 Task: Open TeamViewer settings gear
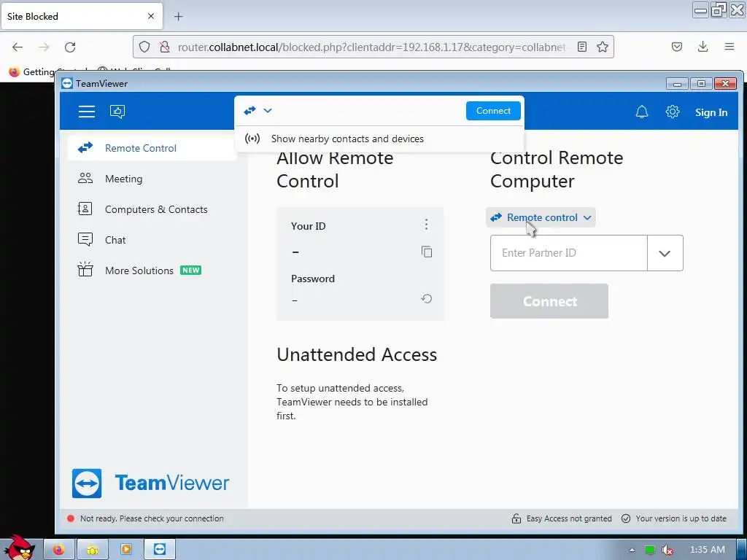(672, 112)
